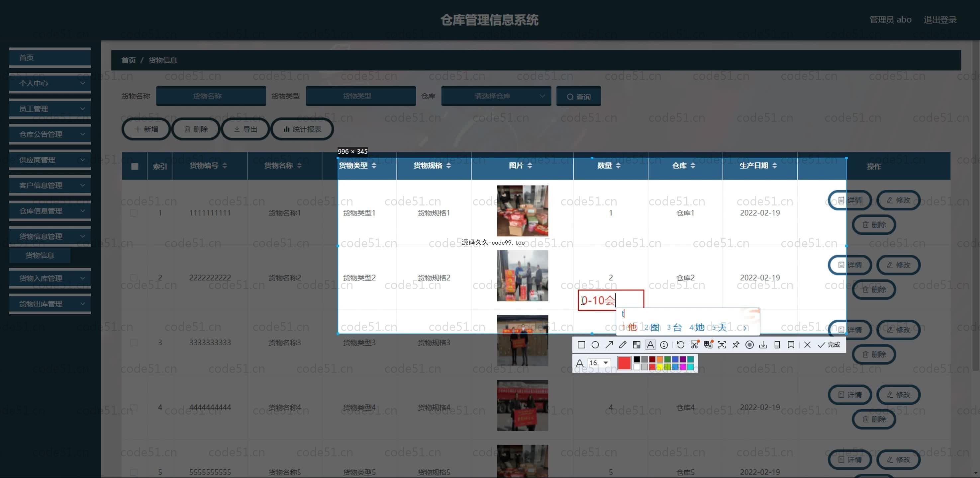980x478 pixels.
Task: Expand the 客户信息管理 sidebar menu
Action: (x=50, y=185)
